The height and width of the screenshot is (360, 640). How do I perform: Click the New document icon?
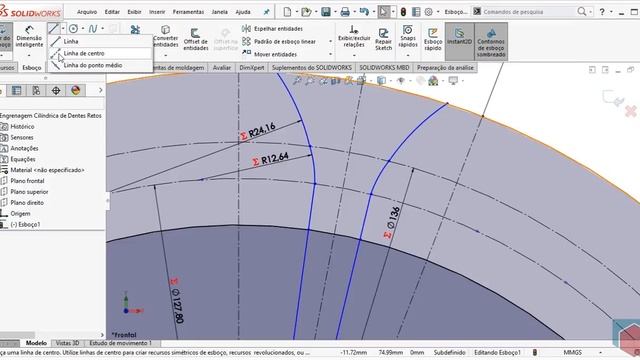coord(287,12)
